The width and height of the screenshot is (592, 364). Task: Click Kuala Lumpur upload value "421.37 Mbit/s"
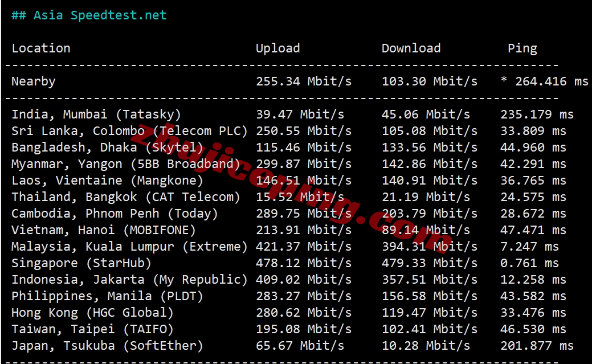[x=304, y=247]
